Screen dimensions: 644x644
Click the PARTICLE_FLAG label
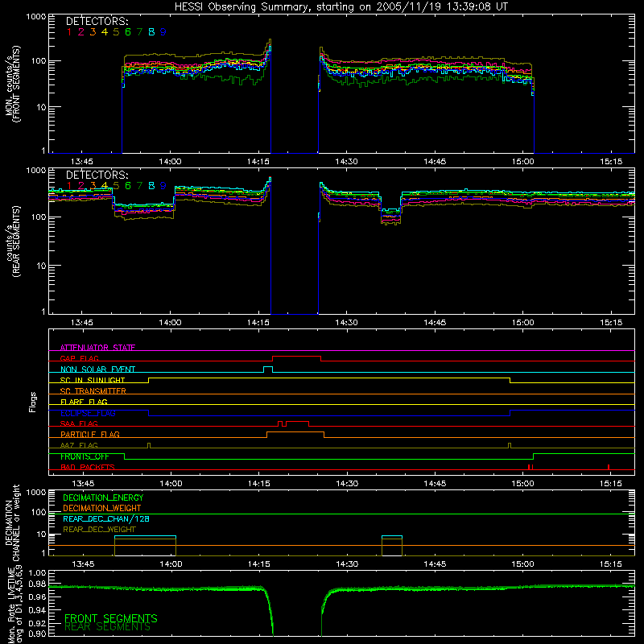[x=90, y=435]
